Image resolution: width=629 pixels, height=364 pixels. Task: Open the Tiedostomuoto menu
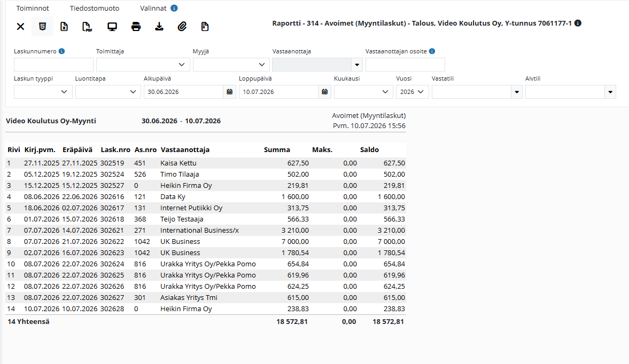point(94,8)
